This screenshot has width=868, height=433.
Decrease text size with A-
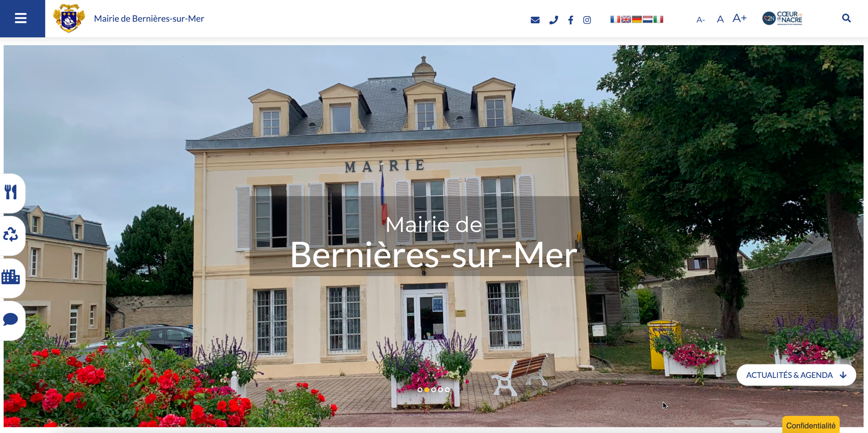700,20
